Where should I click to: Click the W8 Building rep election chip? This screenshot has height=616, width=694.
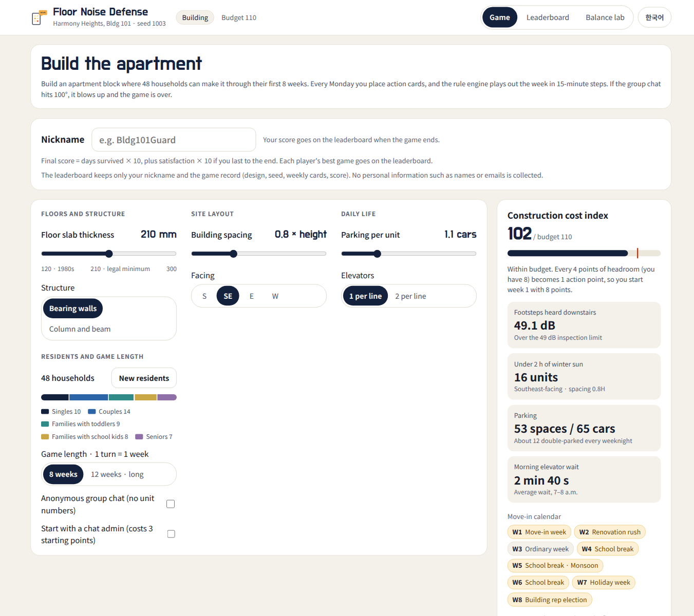click(x=550, y=600)
